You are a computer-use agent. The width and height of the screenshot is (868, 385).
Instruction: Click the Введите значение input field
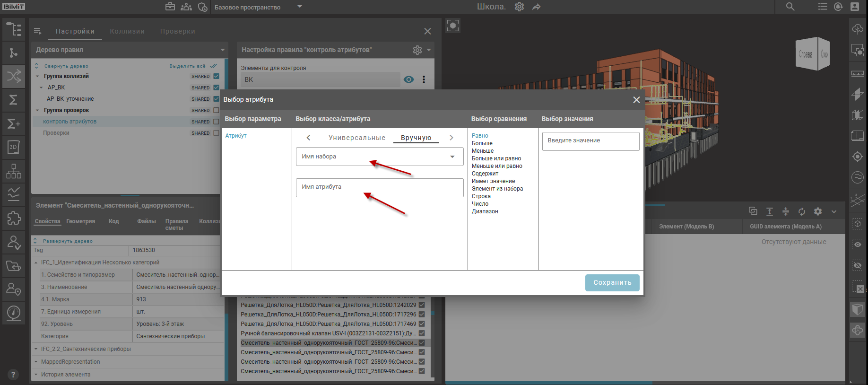click(590, 141)
